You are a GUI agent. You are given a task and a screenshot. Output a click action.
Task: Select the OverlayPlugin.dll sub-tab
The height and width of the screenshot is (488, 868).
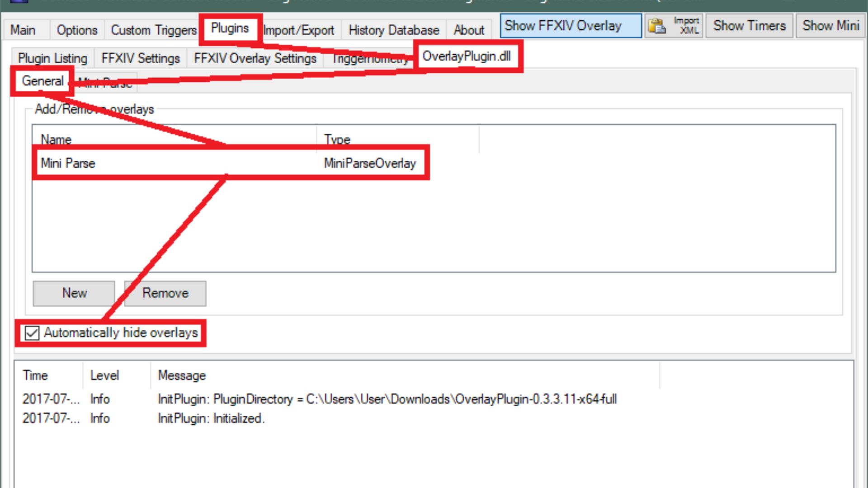click(x=467, y=56)
